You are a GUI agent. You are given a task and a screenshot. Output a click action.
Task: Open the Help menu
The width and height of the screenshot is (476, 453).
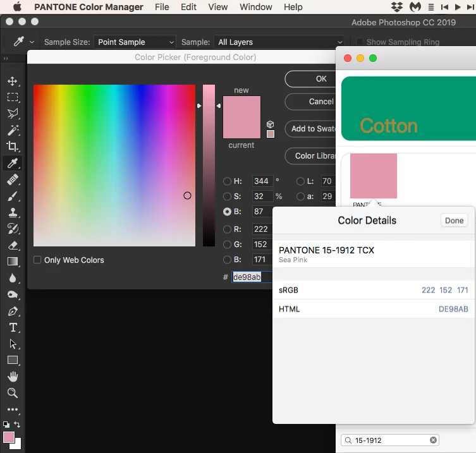(293, 7)
